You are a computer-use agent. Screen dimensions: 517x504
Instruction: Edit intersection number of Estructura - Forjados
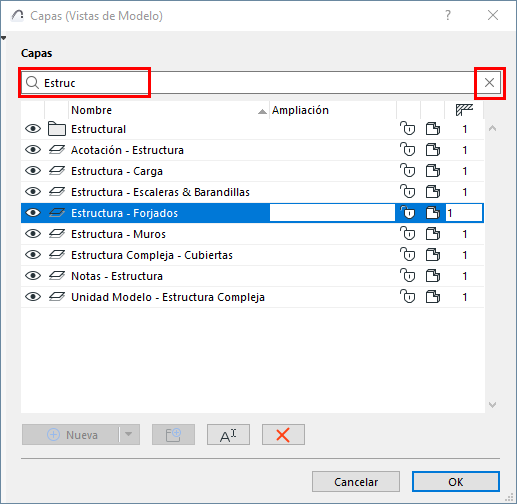pyautogui.click(x=464, y=213)
